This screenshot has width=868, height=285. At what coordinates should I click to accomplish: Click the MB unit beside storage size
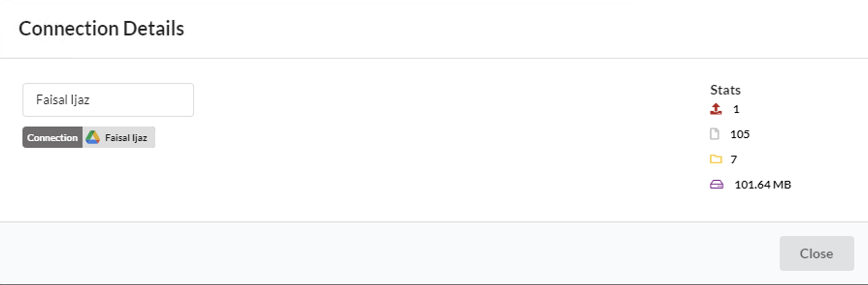click(782, 185)
